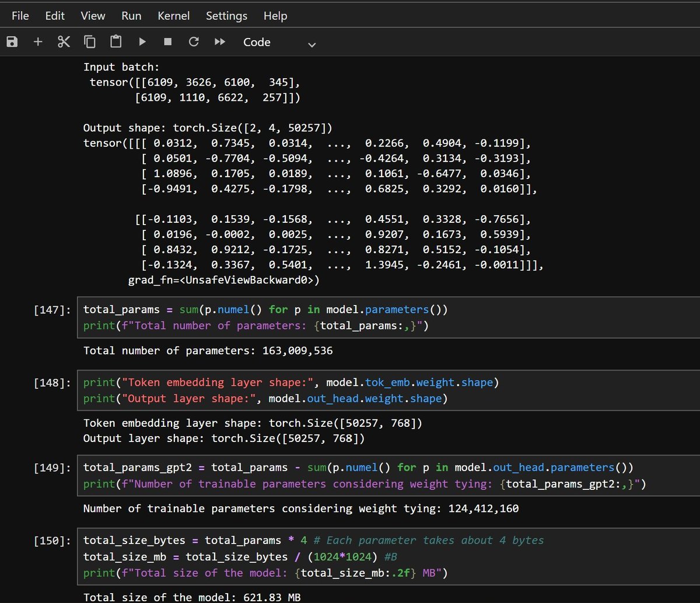The image size is (700, 603).
Task: Click 'Output shape: torch.Size([2, 4, 50257])' line
Action: 208,128
